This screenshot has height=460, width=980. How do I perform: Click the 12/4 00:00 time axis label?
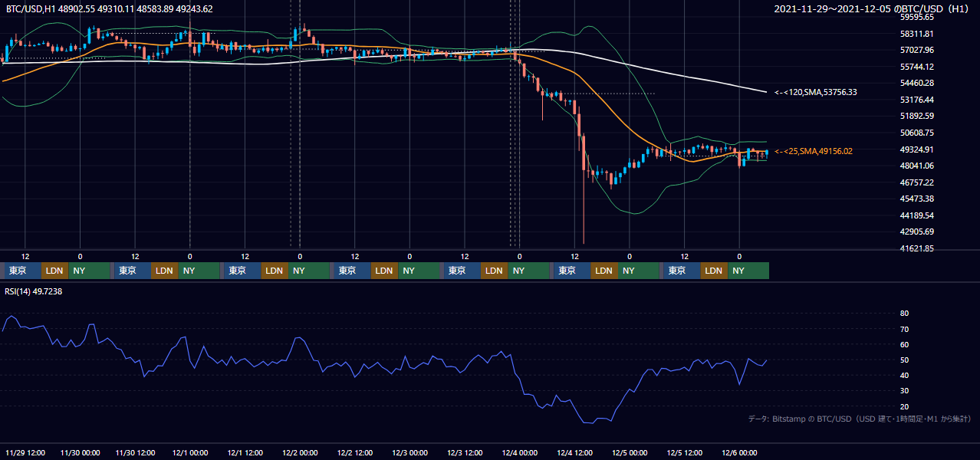point(519,452)
